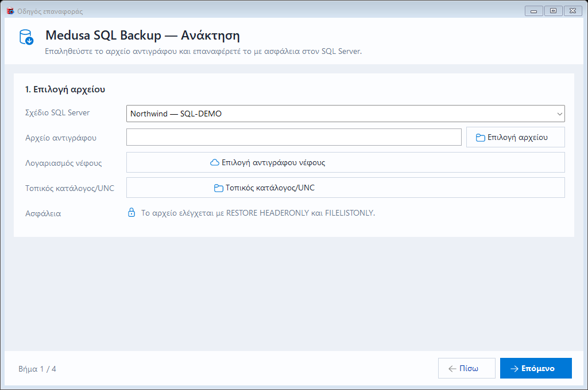
Task: Click the subtitle text under the Medusa title
Action: click(x=203, y=51)
